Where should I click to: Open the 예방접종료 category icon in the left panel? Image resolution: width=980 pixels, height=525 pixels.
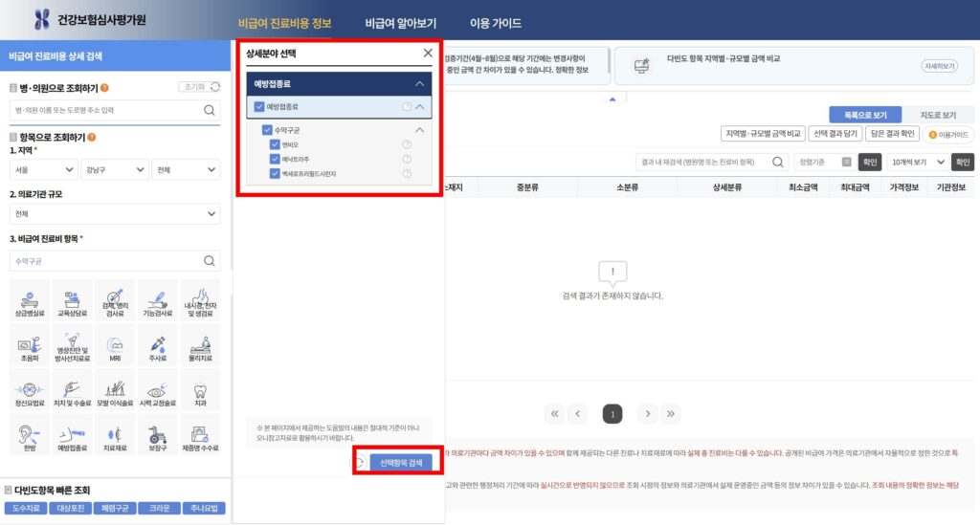coord(72,437)
